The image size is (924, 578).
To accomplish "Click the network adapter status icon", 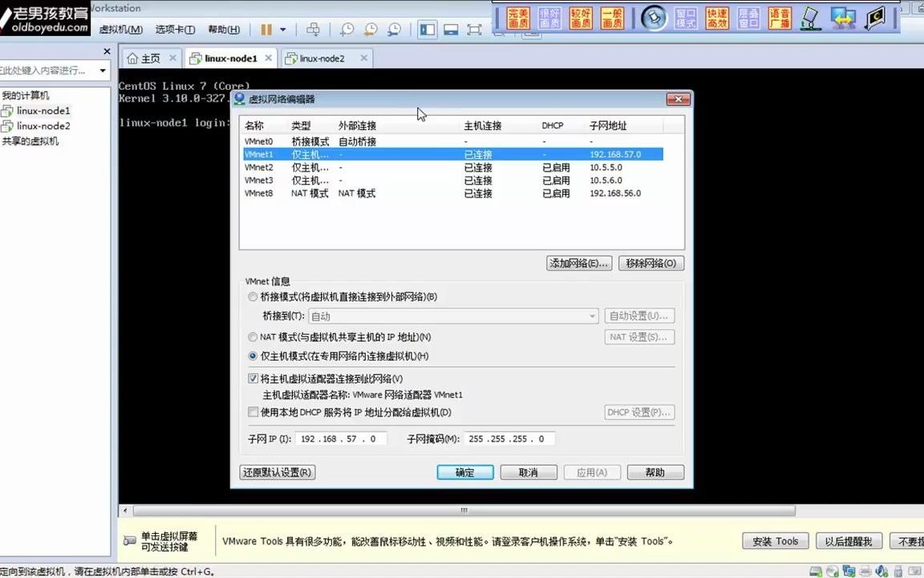I will (x=848, y=571).
